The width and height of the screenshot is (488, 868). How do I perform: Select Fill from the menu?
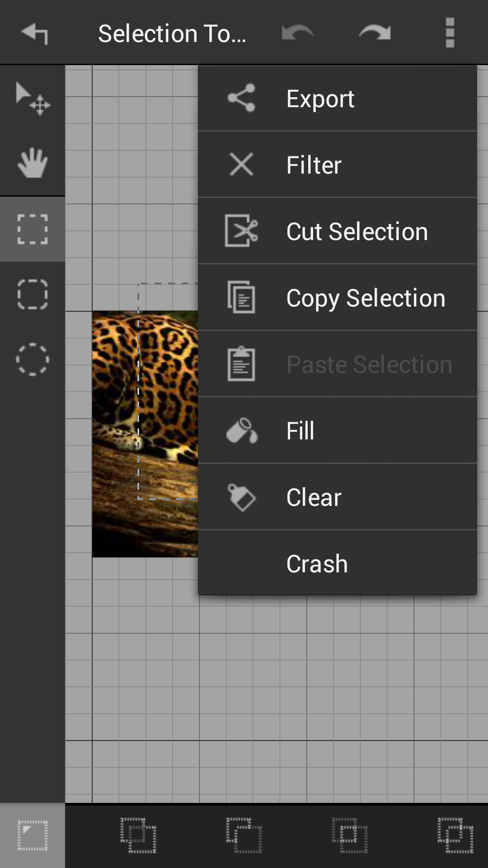click(x=337, y=430)
